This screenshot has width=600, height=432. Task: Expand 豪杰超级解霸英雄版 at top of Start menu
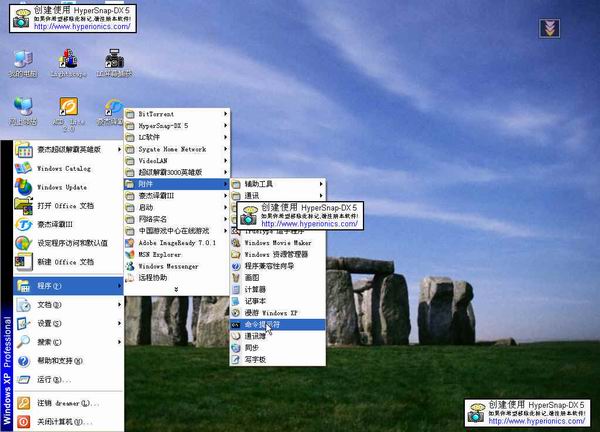click(x=68, y=150)
